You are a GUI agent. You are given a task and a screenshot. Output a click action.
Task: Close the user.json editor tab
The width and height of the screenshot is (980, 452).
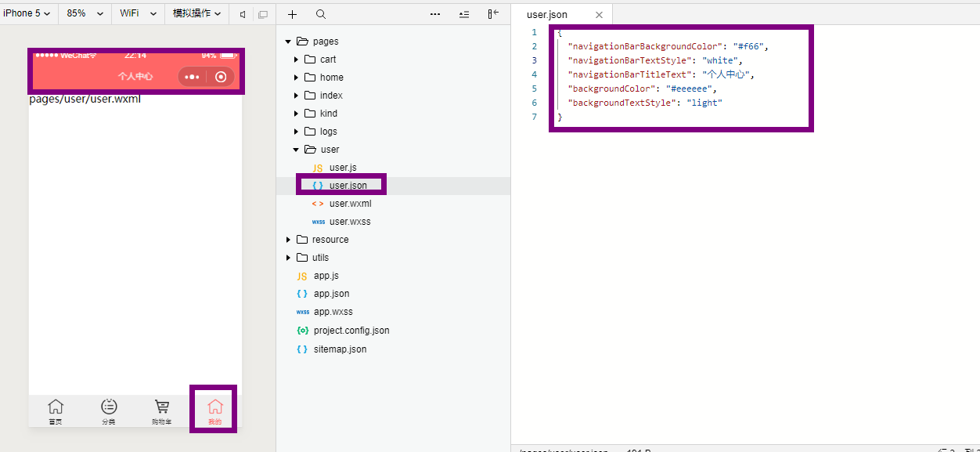[600, 15]
